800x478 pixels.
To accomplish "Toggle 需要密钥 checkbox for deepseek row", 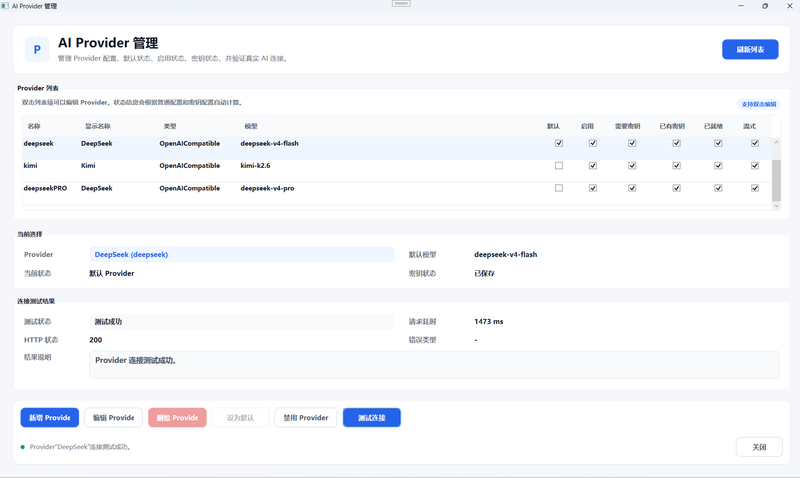I will [632, 143].
